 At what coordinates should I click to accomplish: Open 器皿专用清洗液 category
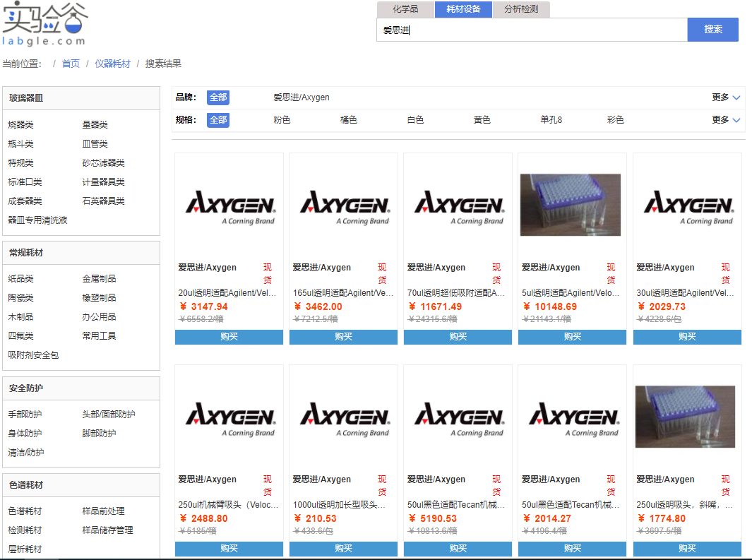[37, 220]
